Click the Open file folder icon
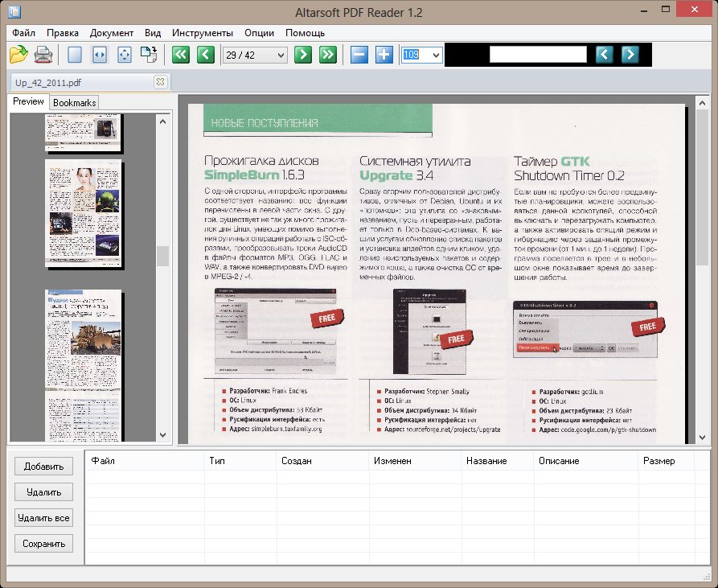 [18, 55]
